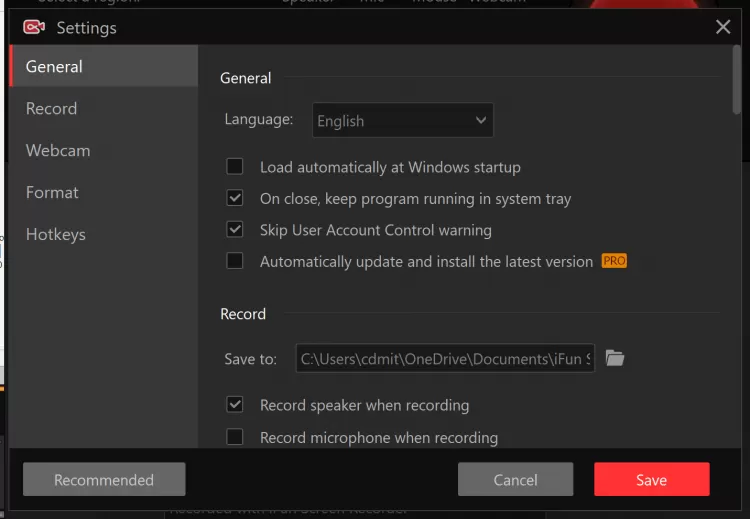Open the Webcam settings tab
This screenshot has width=750, height=519.
point(58,151)
